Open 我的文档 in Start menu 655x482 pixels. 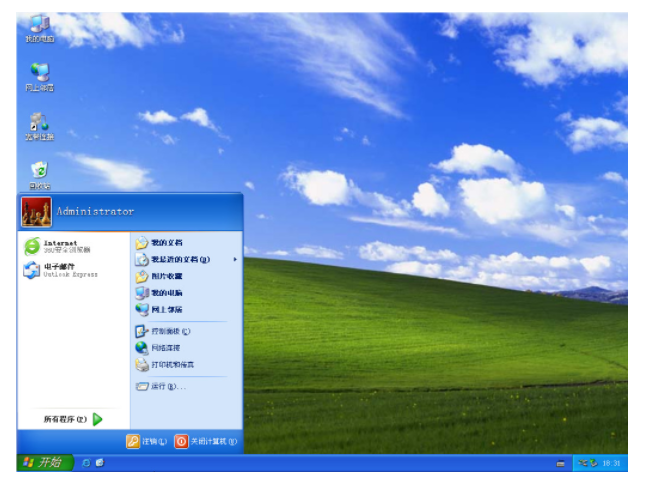pos(159,243)
